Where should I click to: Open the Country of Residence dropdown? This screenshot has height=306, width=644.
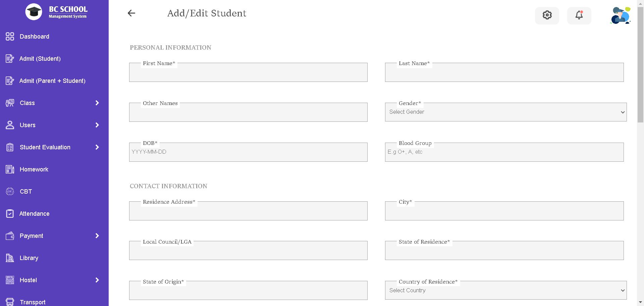tap(505, 291)
